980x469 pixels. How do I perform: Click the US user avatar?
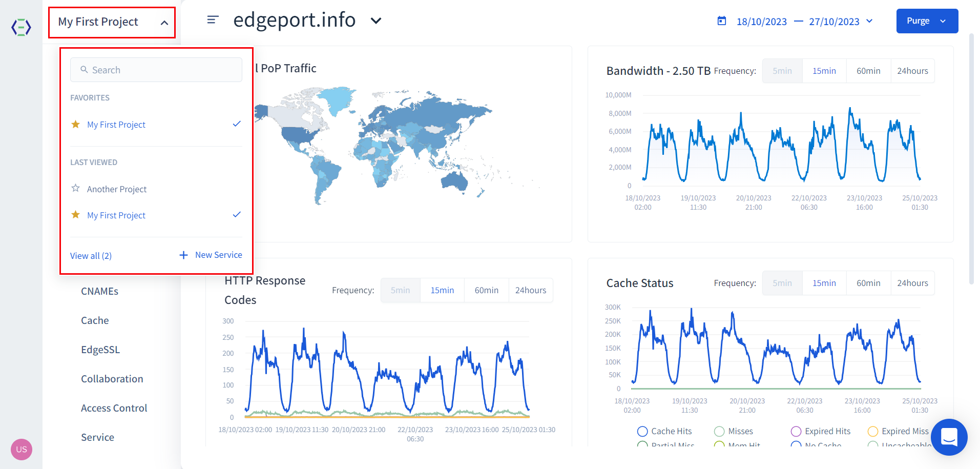22,450
